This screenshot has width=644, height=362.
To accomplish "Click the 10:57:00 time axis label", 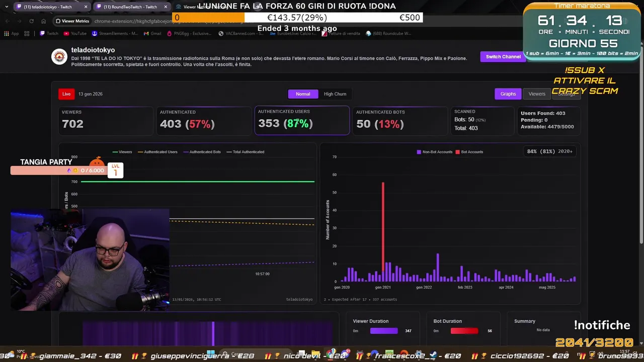I will [262, 274].
